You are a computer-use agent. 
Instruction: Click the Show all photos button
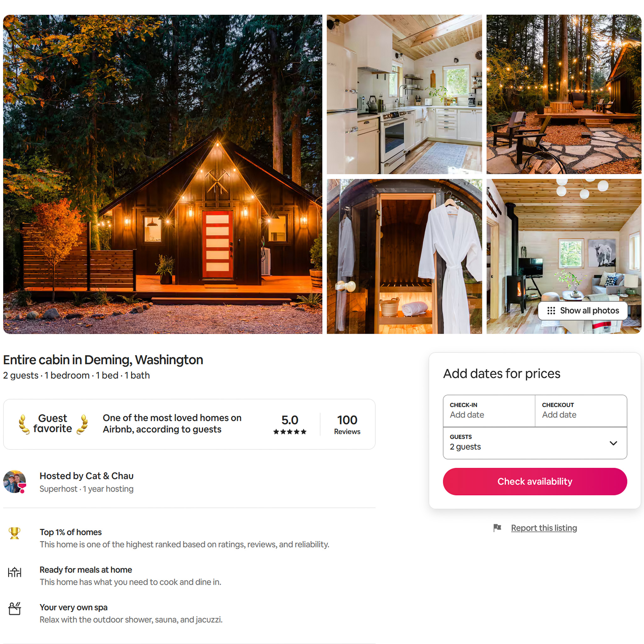[x=583, y=311]
